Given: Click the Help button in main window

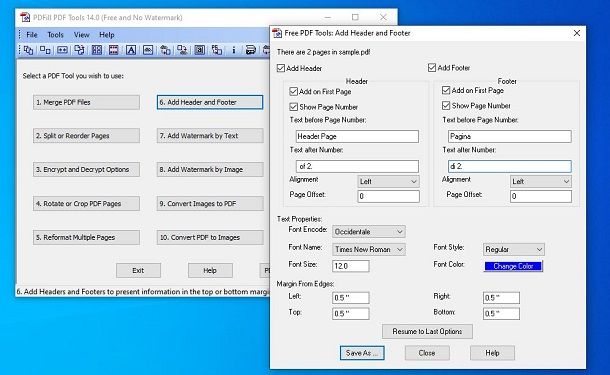Looking at the screenshot, I should tap(210, 270).
